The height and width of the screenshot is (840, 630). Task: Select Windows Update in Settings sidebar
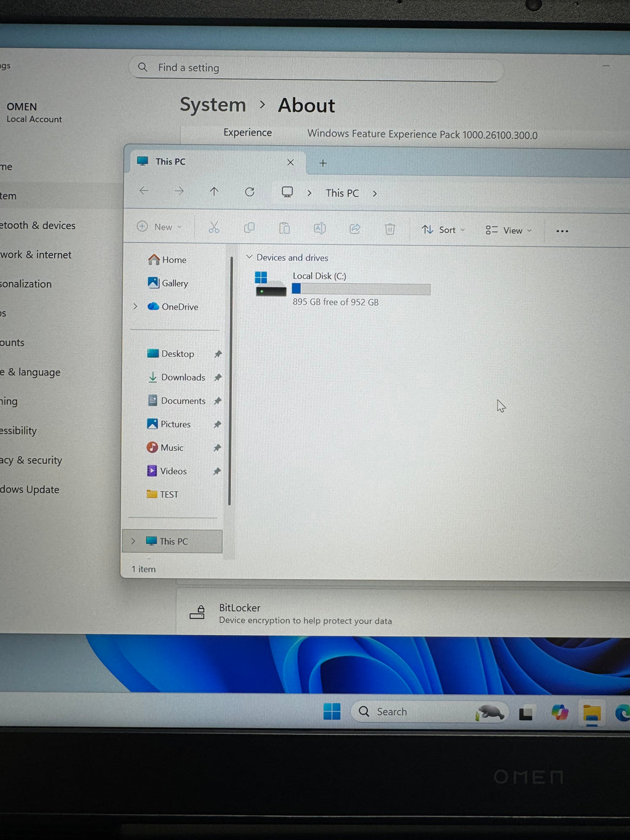coord(30,490)
